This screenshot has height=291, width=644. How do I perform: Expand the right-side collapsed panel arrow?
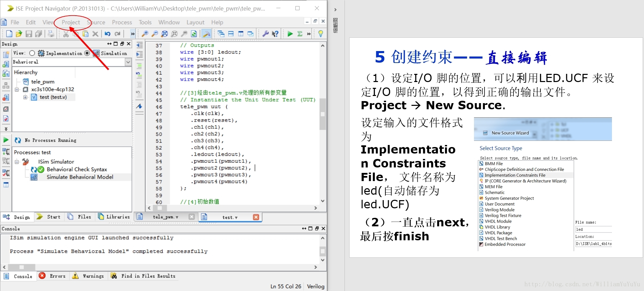pos(335,10)
